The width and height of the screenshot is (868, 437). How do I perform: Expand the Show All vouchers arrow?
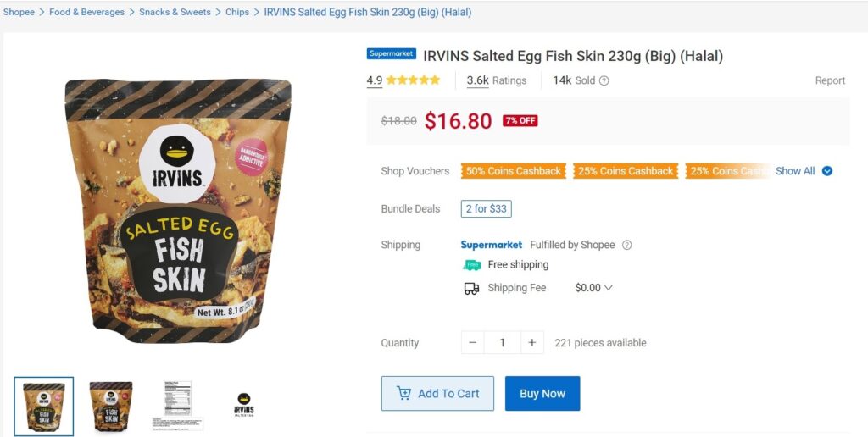(827, 171)
